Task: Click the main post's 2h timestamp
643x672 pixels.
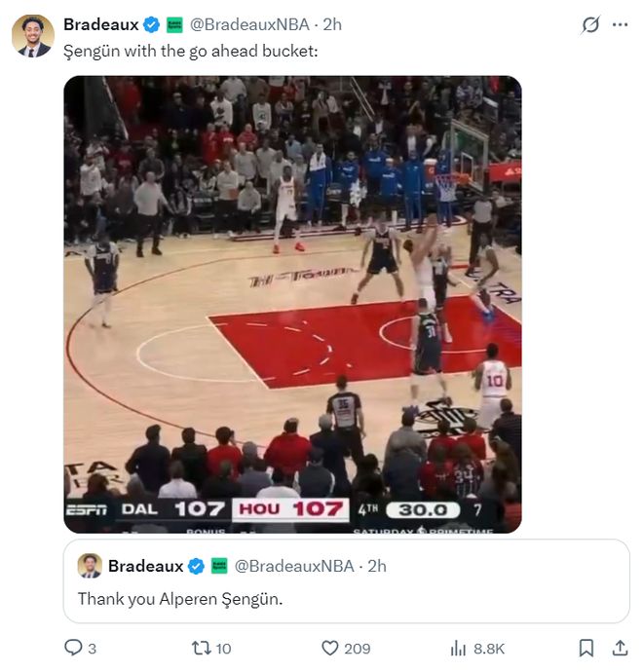Action: (332, 24)
